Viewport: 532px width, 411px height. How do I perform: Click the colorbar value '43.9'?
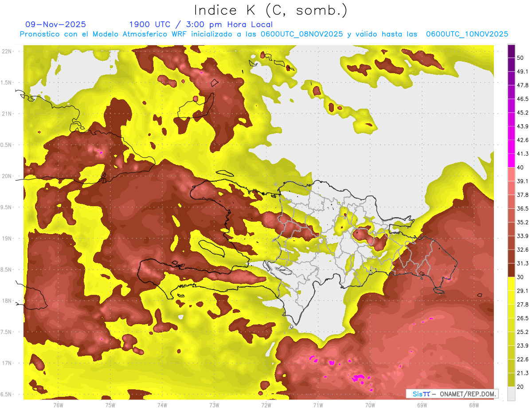(x=522, y=126)
